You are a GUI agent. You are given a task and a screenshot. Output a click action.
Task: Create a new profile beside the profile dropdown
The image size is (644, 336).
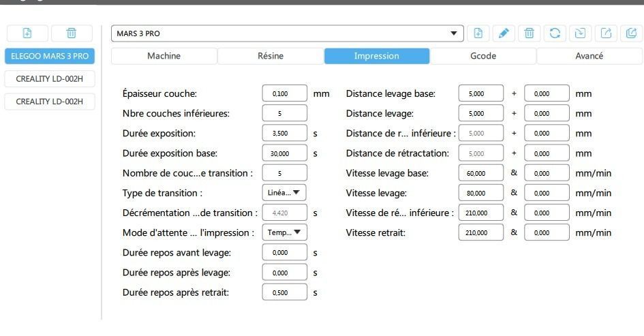[x=478, y=33]
